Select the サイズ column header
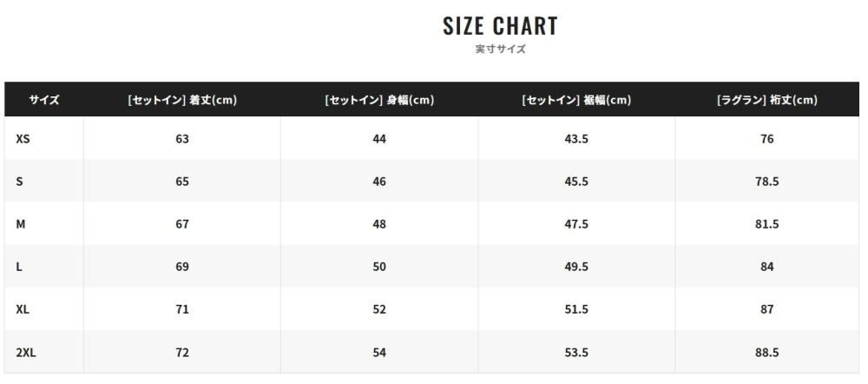 pyautogui.click(x=43, y=100)
